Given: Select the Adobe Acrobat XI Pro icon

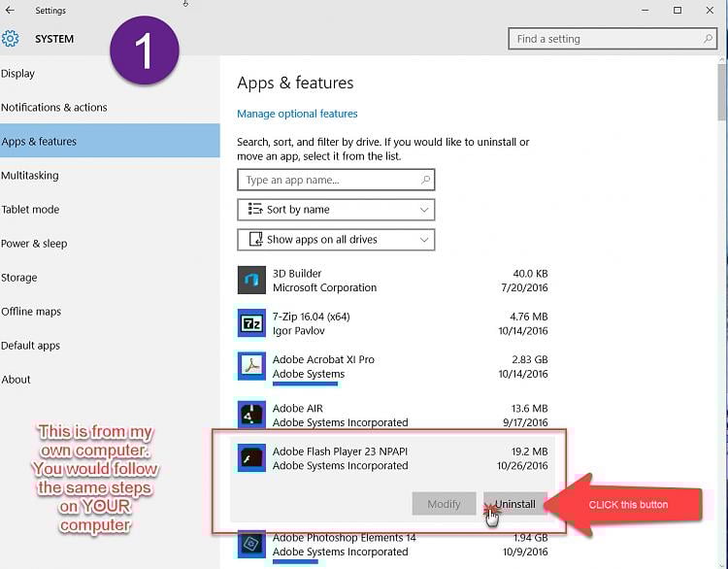Looking at the screenshot, I should pyautogui.click(x=251, y=366).
